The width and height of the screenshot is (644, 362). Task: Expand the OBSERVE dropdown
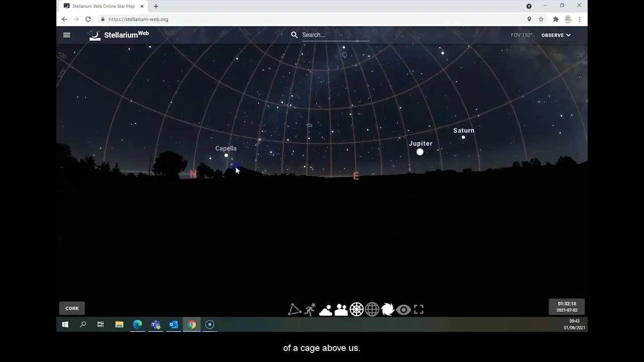[556, 35]
